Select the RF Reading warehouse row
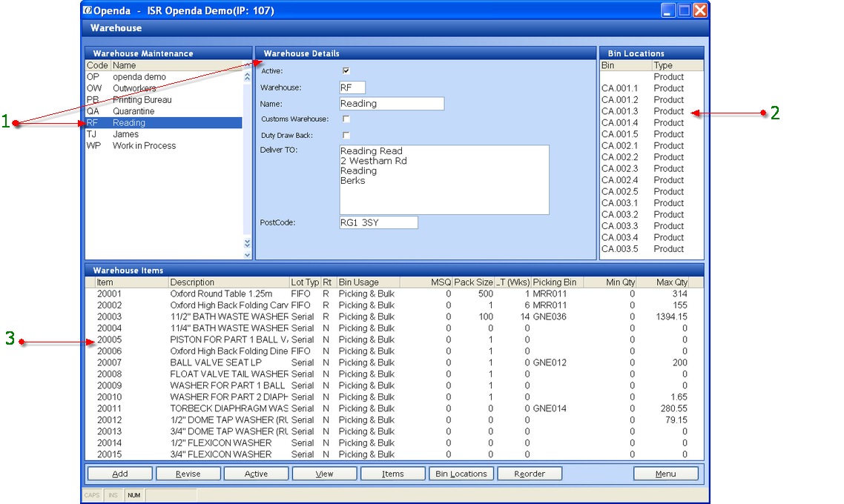This screenshot has width=844, height=504. 164,122
